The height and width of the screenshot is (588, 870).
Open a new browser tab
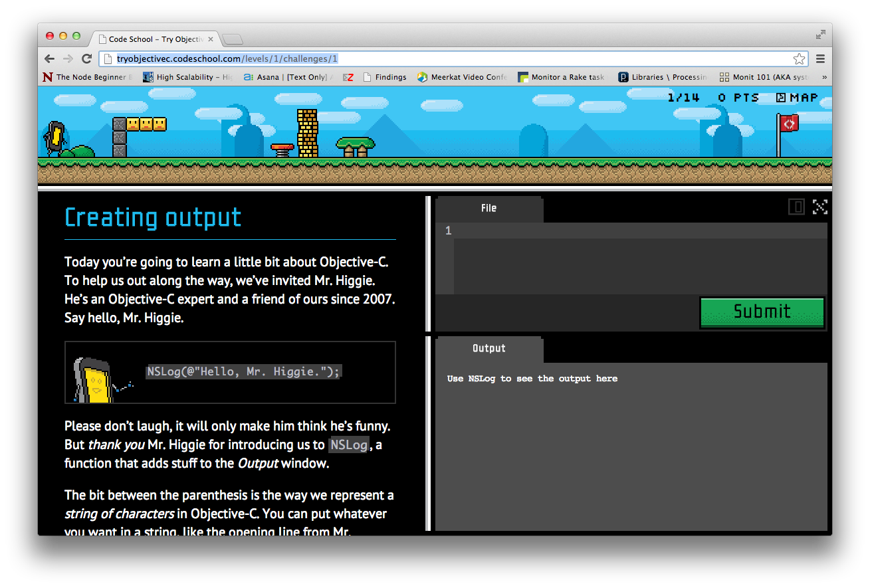pyautogui.click(x=233, y=39)
